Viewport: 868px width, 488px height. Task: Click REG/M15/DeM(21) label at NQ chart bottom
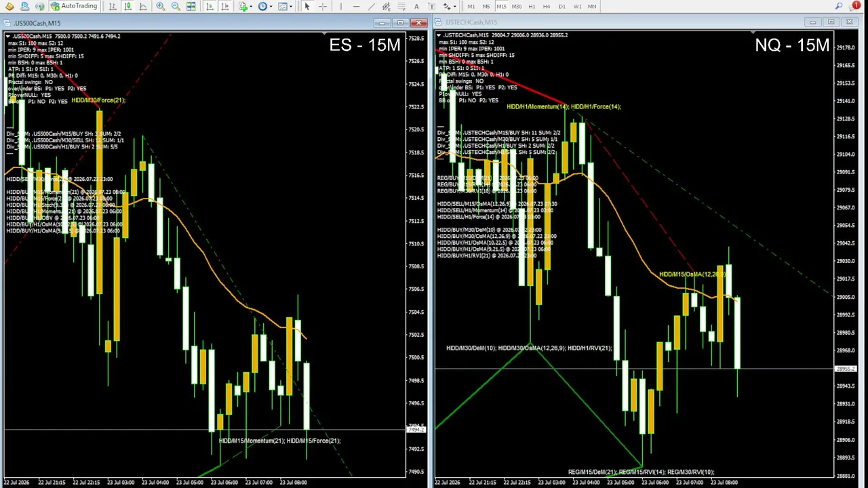click(x=593, y=472)
